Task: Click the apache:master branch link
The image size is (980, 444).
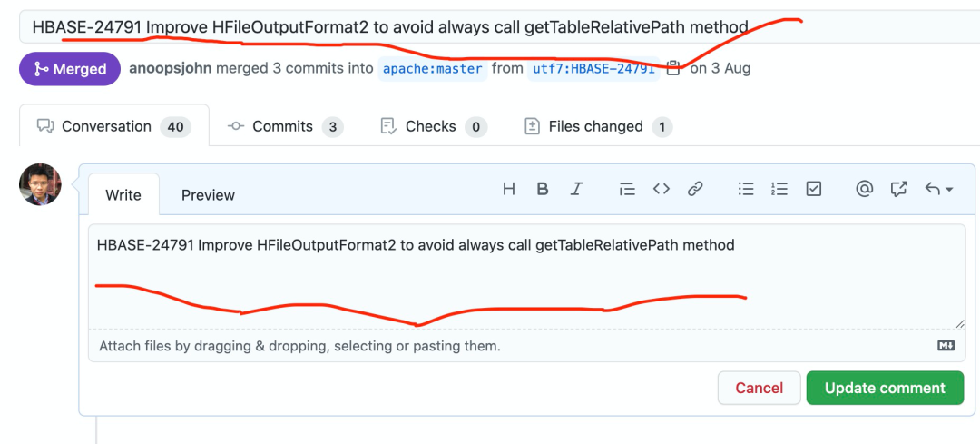Action: tap(433, 69)
